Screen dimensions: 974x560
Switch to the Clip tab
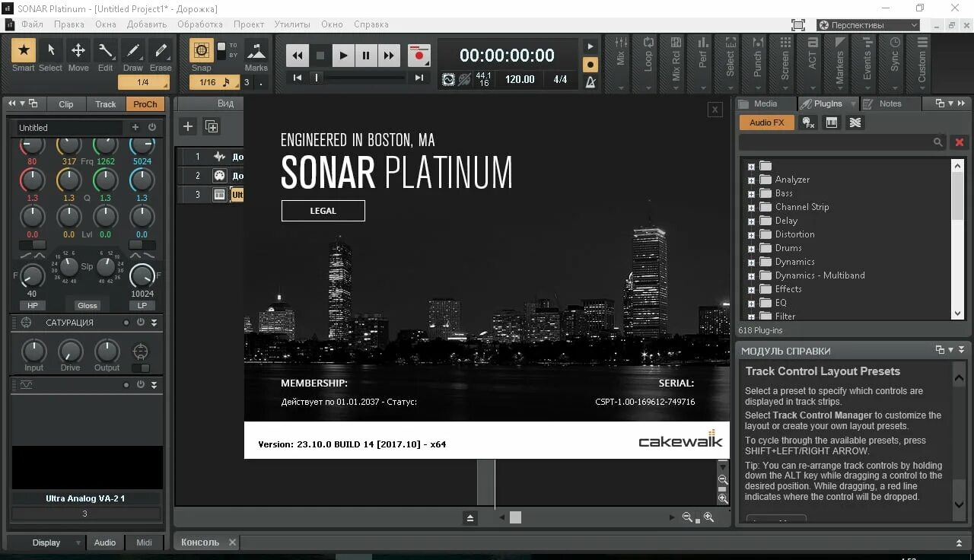pos(66,104)
